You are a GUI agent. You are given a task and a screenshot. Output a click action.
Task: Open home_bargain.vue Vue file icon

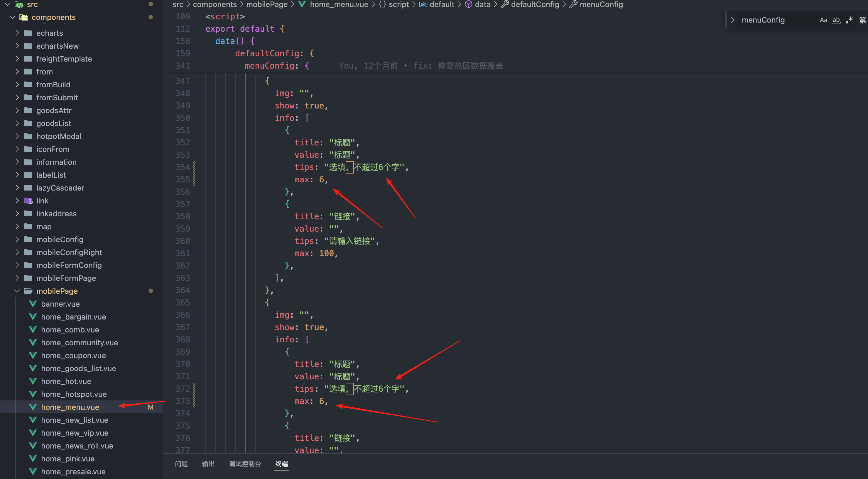click(33, 317)
